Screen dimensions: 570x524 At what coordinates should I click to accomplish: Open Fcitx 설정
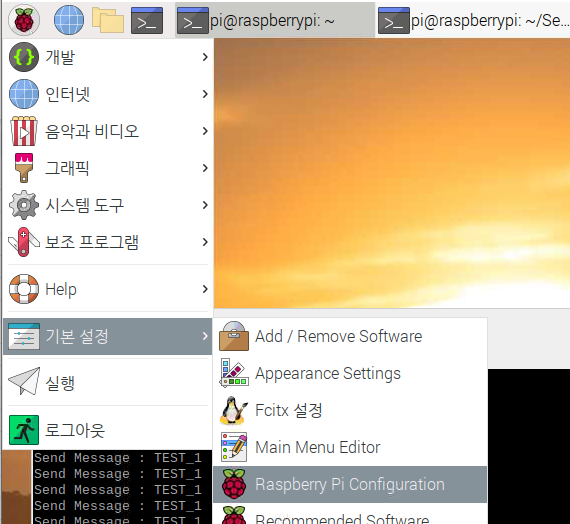[350, 410]
